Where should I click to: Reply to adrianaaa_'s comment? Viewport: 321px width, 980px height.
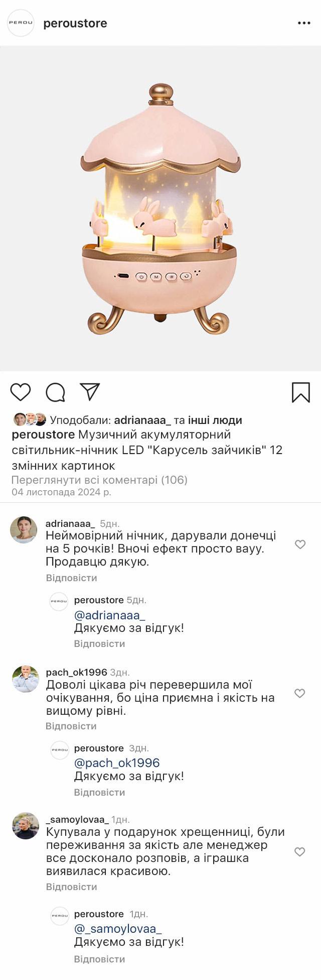point(71,578)
